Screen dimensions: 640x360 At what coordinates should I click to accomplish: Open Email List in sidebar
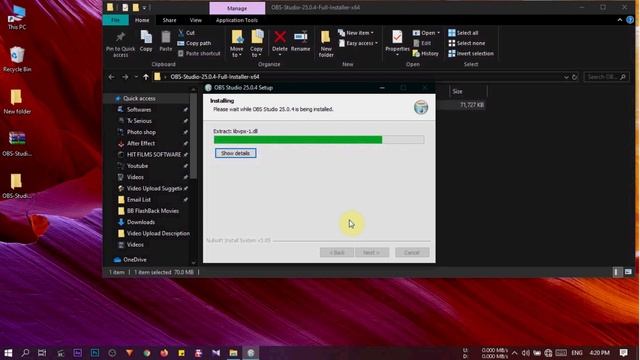coord(139,200)
